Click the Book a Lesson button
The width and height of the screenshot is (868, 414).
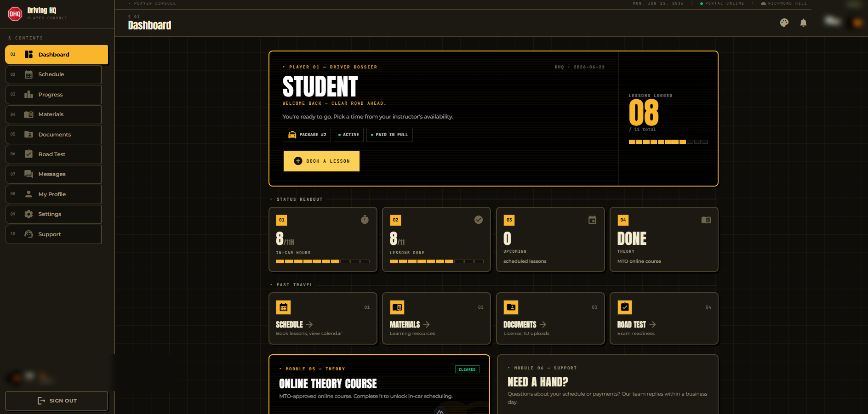coord(321,161)
